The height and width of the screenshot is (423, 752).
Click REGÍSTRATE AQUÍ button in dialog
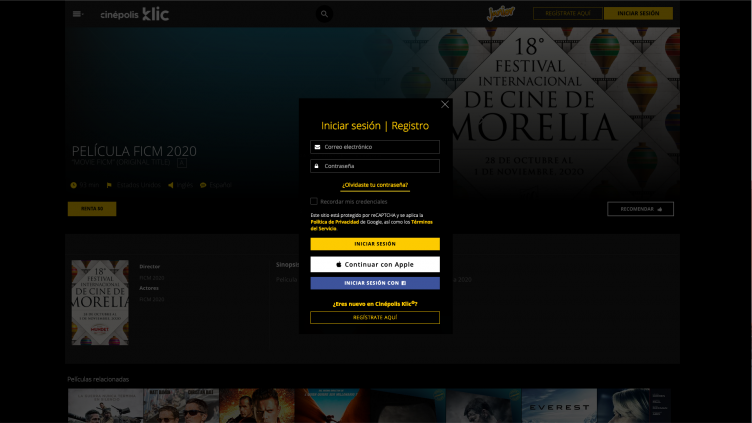[x=375, y=317]
